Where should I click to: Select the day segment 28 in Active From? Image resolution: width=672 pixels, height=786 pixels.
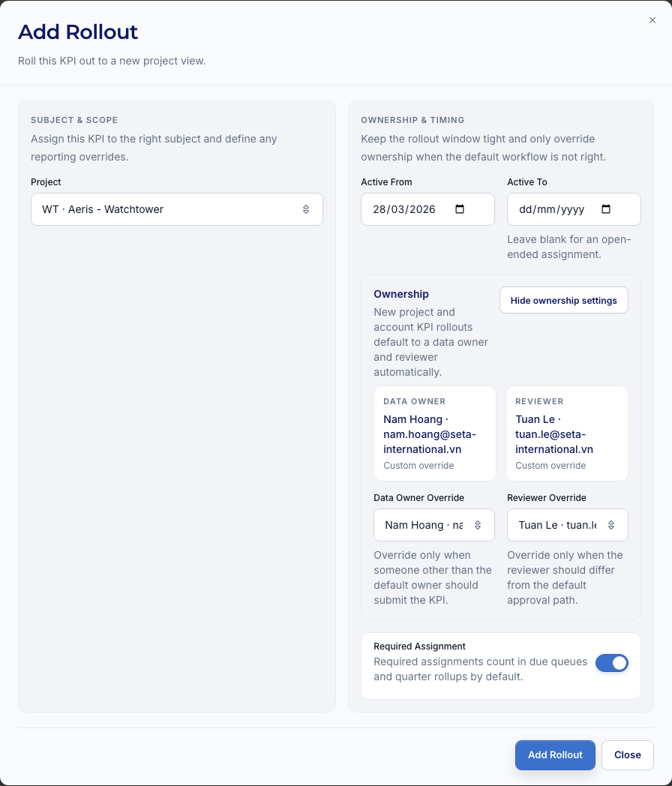click(379, 209)
